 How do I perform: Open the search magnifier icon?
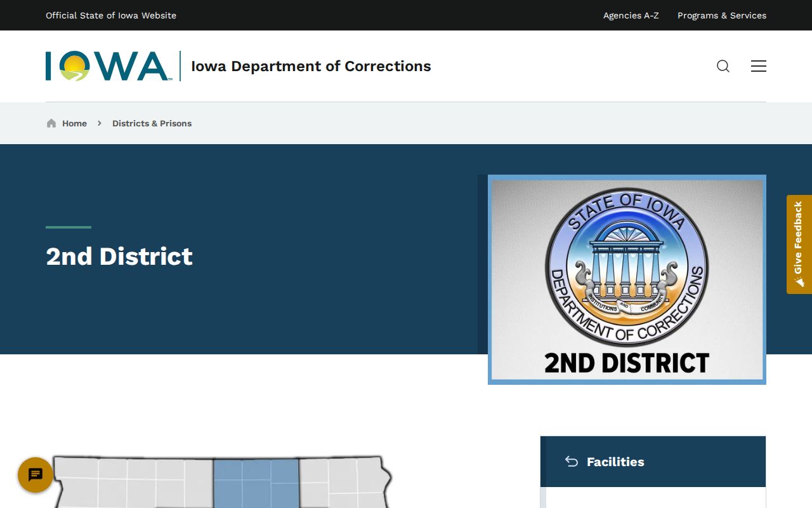coord(723,66)
